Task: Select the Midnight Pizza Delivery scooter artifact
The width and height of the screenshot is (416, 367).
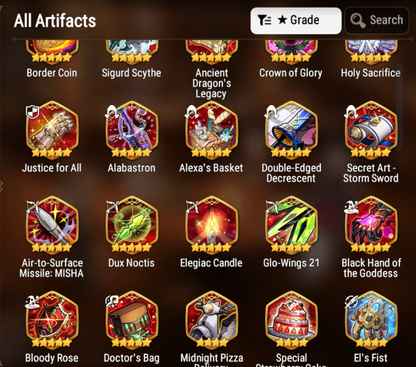Action: [x=211, y=321]
